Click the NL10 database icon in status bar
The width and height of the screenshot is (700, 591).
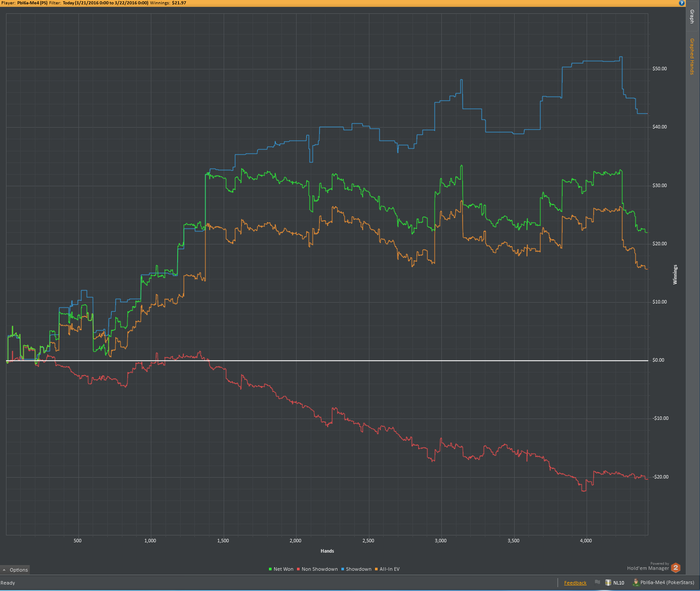[608, 583]
